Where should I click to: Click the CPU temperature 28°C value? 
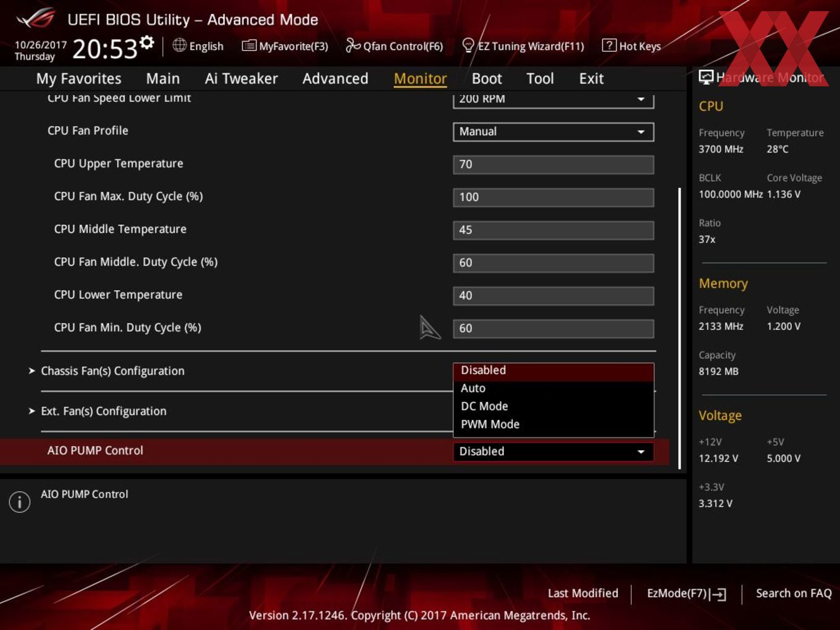[778, 149]
